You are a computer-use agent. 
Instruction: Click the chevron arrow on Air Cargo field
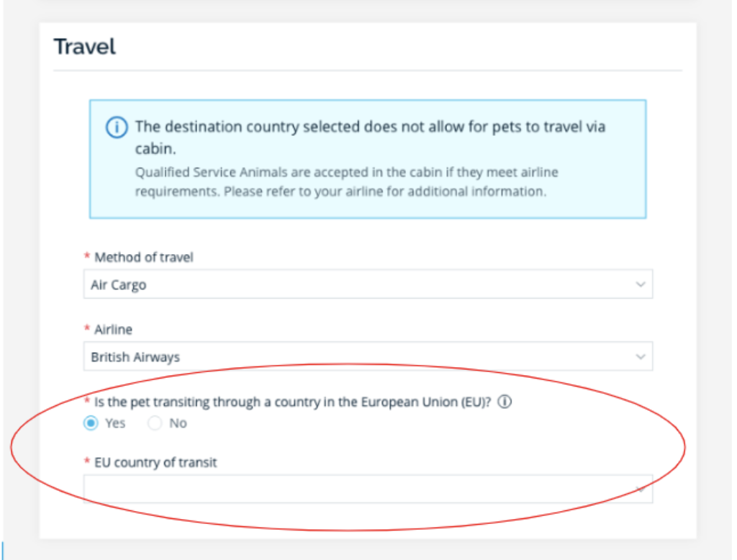click(x=640, y=284)
